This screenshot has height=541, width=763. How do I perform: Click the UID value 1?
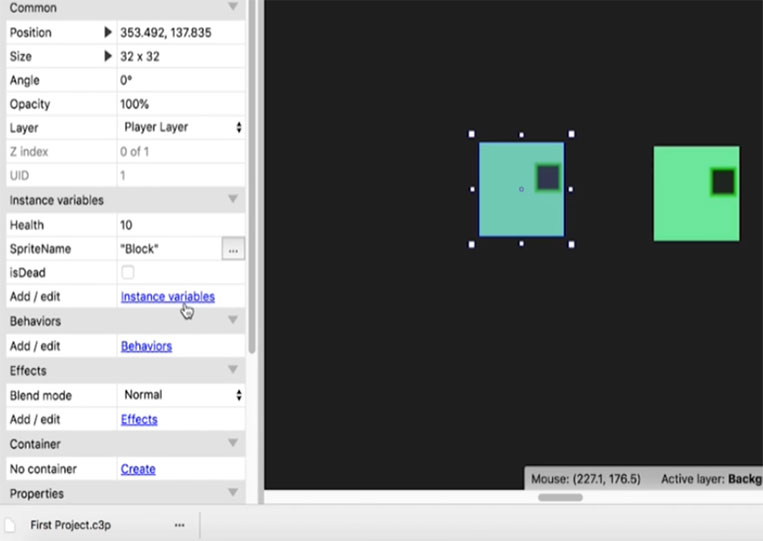(123, 176)
